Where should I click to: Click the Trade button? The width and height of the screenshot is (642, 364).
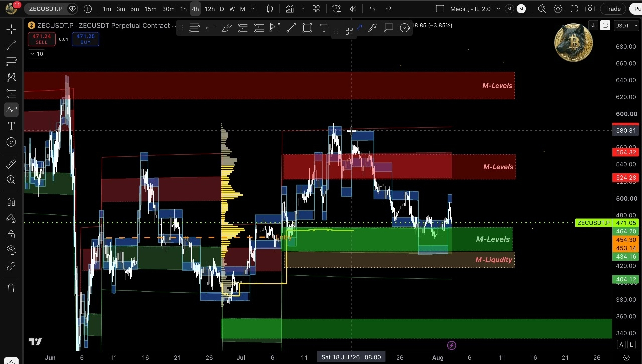(613, 9)
